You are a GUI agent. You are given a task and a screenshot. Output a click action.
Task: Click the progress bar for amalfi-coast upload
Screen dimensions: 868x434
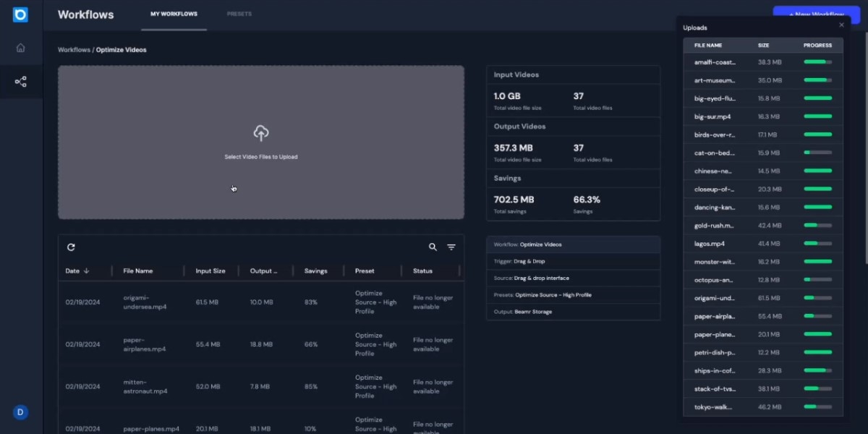pos(817,62)
